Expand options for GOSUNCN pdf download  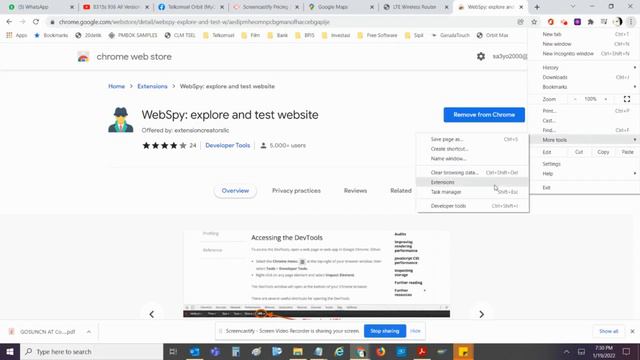pos(89,332)
